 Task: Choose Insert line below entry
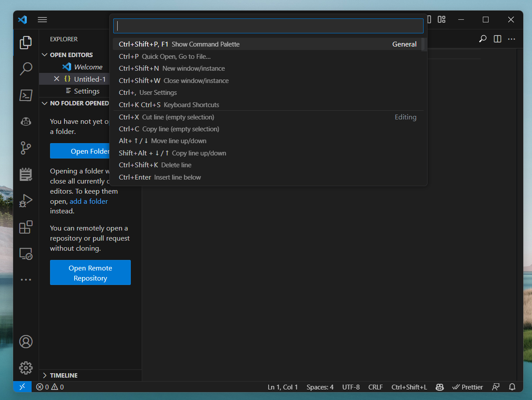point(267,177)
